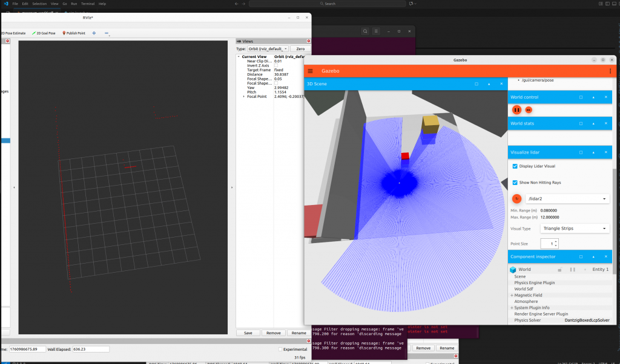Open the Visual Type Triangle Strips dropdown
This screenshot has height=364, width=620.
point(567,229)
